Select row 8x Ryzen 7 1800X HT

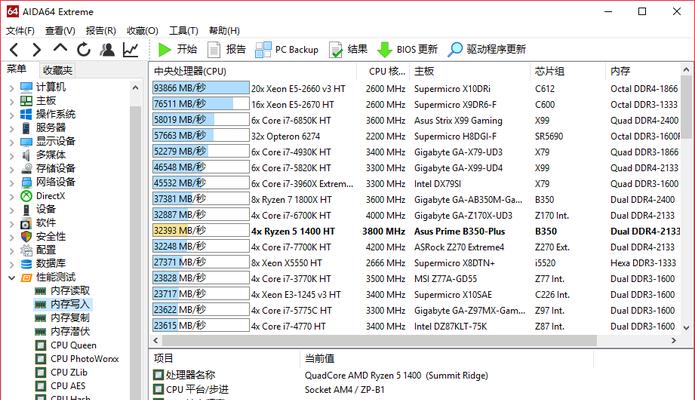point(416,200)
